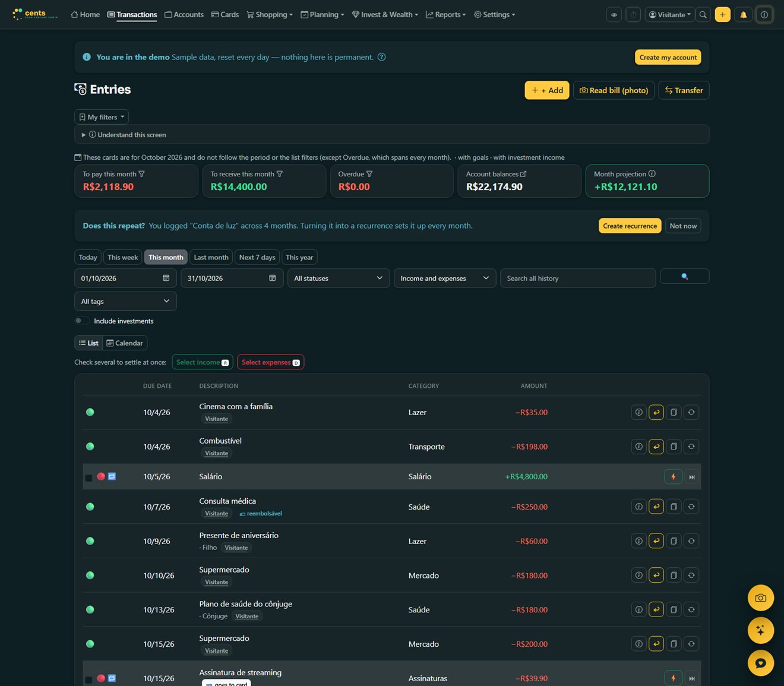Screen dimensions: 784x686
Task: Toggle the eye visibility icon in top bar
Action: [x=614, y=15]
